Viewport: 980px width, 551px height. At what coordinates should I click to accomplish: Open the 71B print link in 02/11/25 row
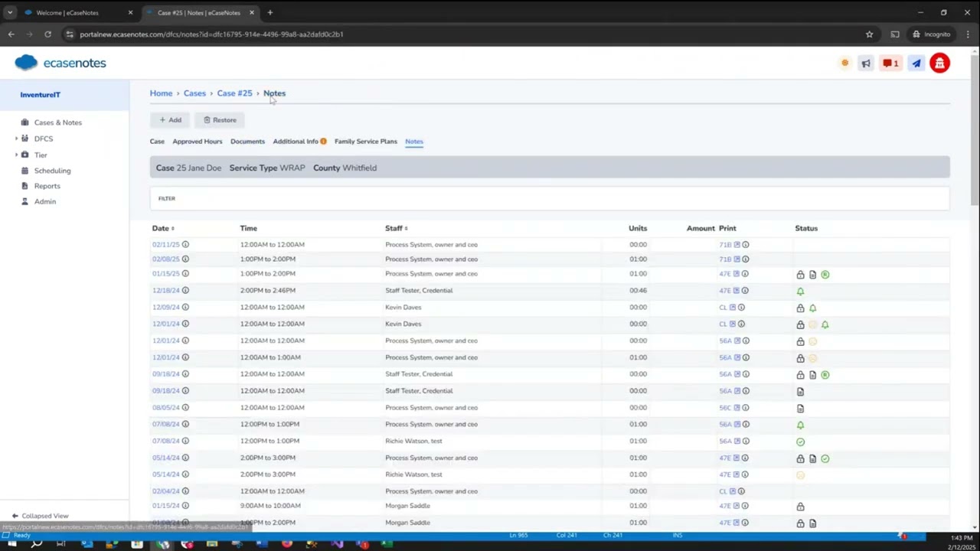click(x=725, y=245)
